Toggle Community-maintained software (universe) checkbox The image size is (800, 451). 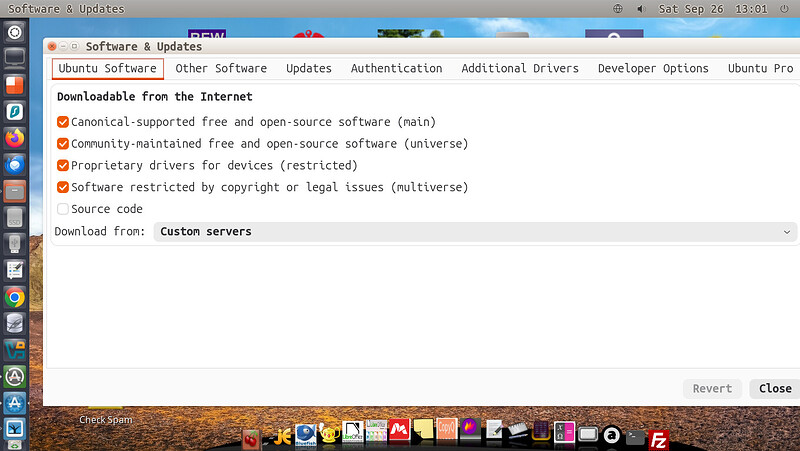pyautogui.click(x=63, y=144)
